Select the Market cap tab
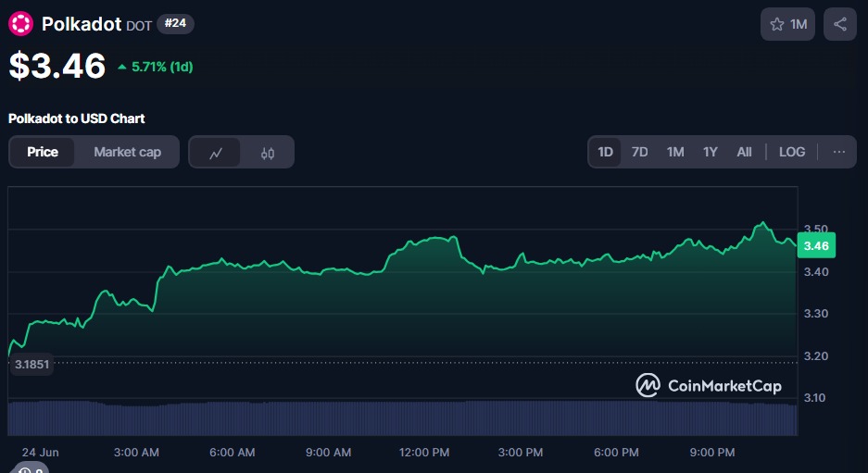This screenshot has height=473, width=868. (x=127, y=152)
